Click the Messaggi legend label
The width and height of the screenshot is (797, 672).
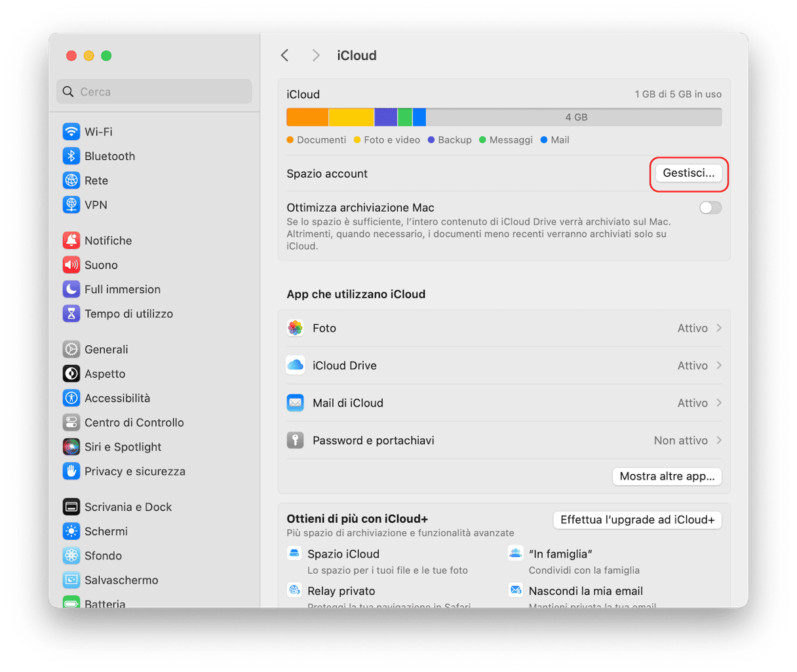[511, 140]
